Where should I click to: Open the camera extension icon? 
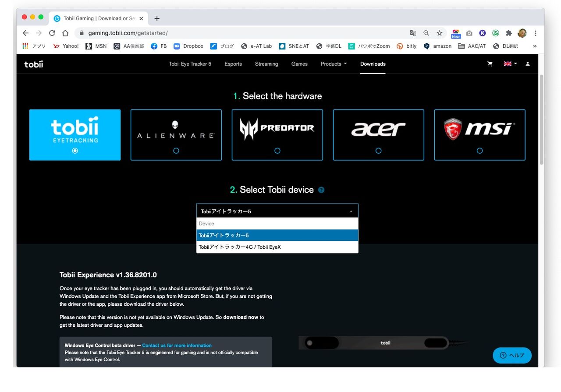469,33
